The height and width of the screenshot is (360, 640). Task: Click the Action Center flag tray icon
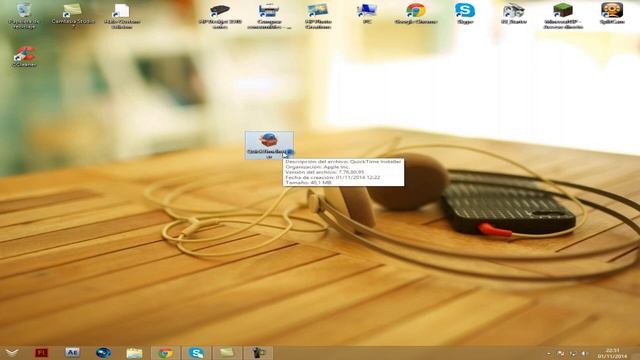pyautogui.click(x=561, y=353)
